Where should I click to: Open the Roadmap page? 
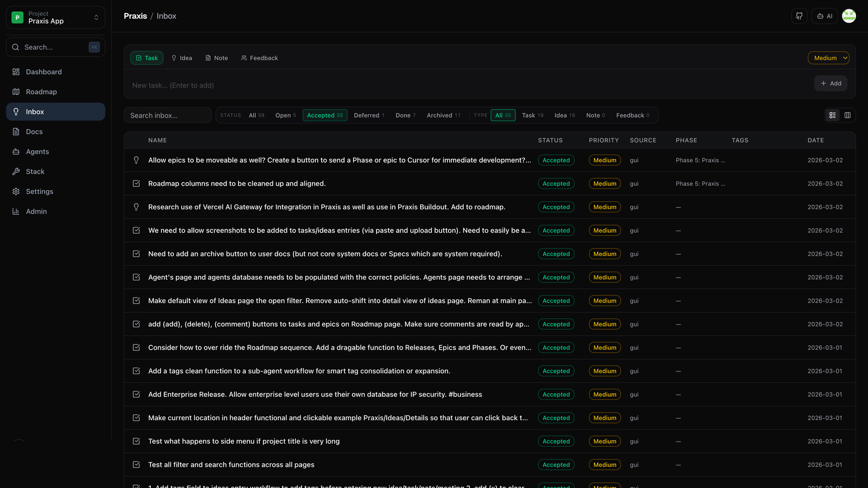click(41, 92)
